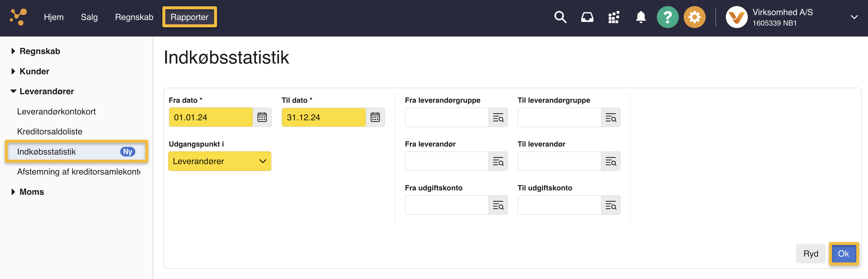The image size is (868, 279).
Task: Open the lookup for Fra leverandørgruppe
Action: coord(499,117)
